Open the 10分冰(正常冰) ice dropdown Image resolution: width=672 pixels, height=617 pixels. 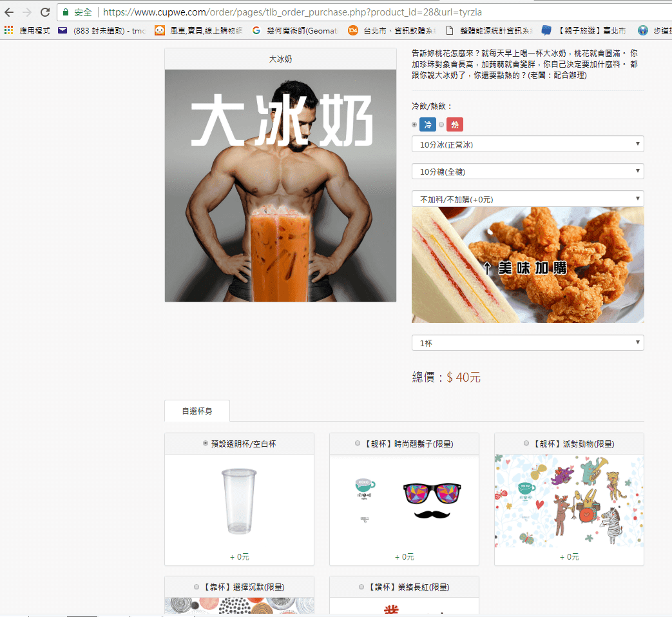tap(528, 144)
